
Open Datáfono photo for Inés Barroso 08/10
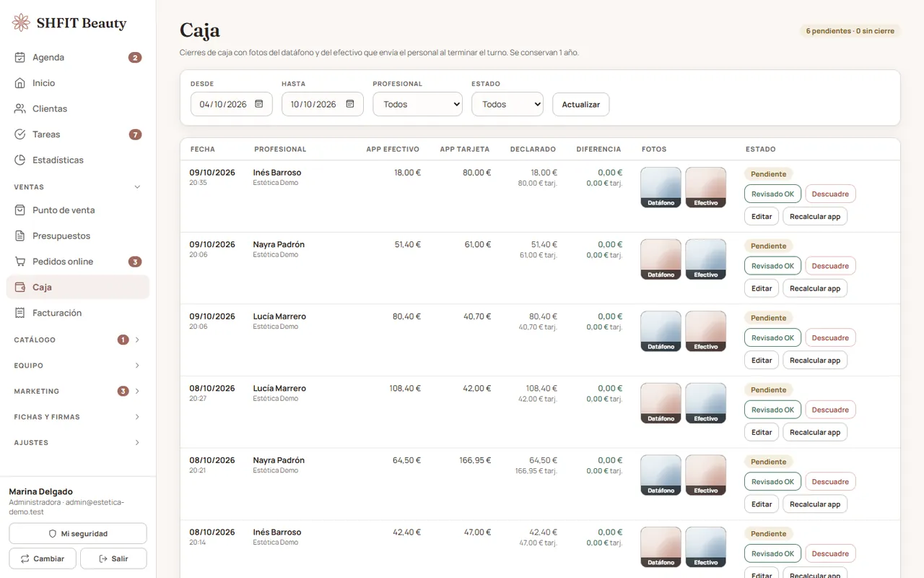661,547
